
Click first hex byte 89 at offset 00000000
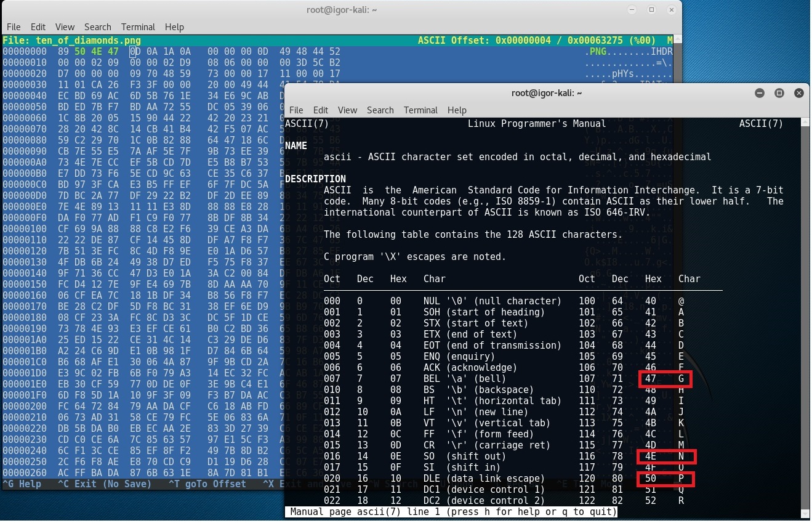63,52
